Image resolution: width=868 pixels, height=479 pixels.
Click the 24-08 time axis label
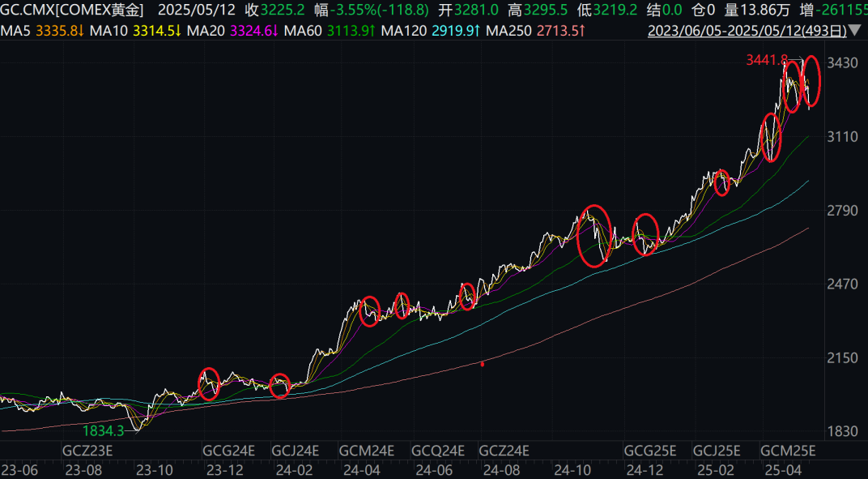click(x=501, y=470)
